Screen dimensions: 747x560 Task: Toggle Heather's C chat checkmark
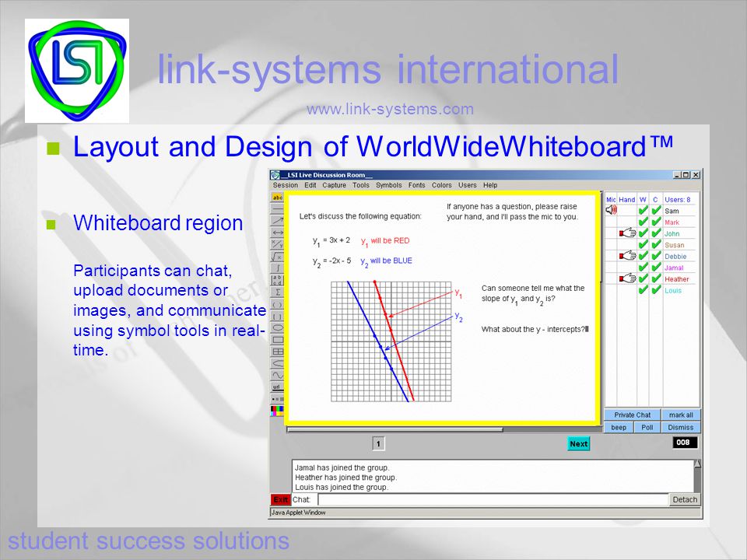point(656,278)
